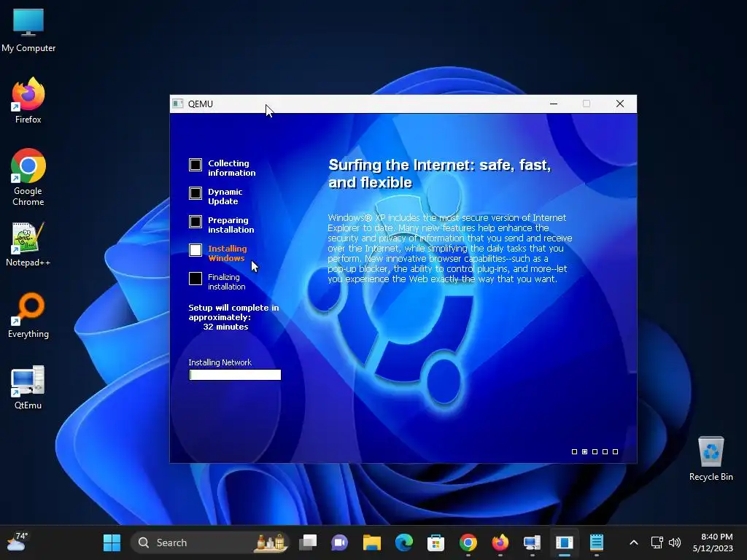747x560 pixels.
Task: Click the Collecting information step box
Action: [196, 165]
